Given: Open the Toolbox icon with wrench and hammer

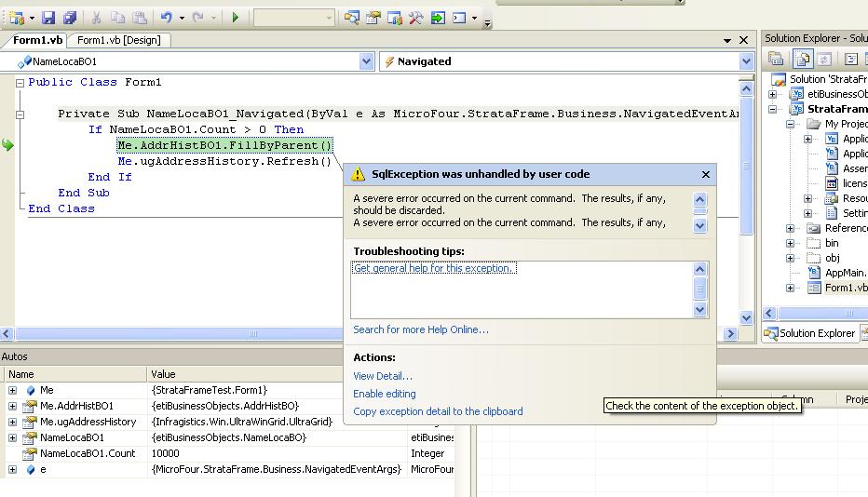Looking at the screenshot, I should (415, 18).
